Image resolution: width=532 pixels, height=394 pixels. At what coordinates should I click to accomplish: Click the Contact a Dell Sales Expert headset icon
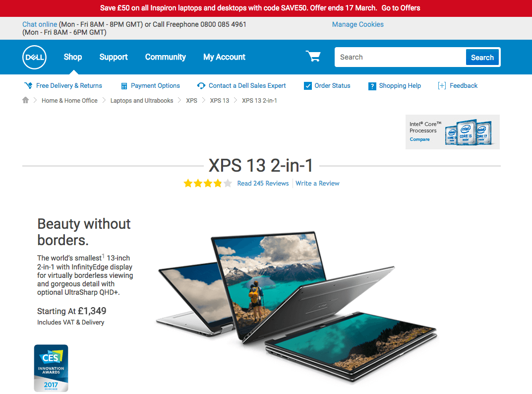click(x=201, y=86)
